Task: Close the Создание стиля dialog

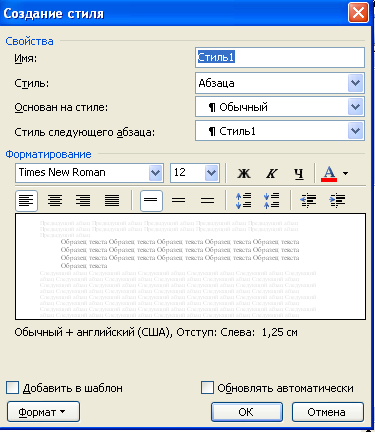Action: 358,13
